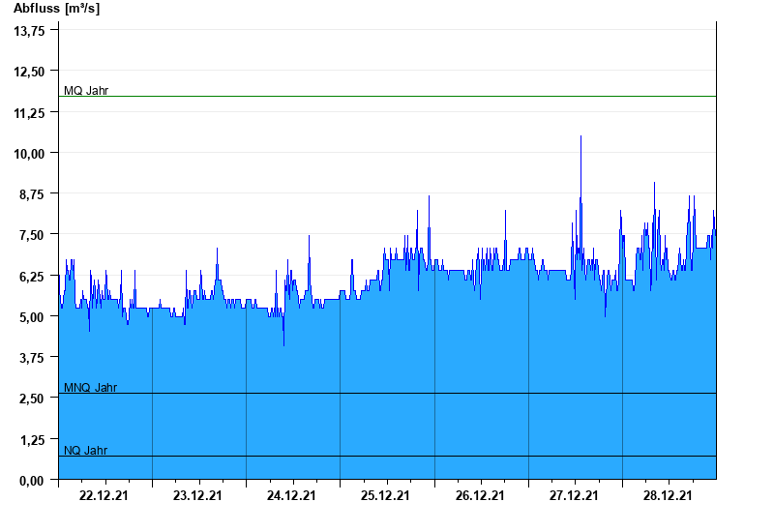
Task: Select the 'MNQ Jahr' reference line label
Action: 90,388
